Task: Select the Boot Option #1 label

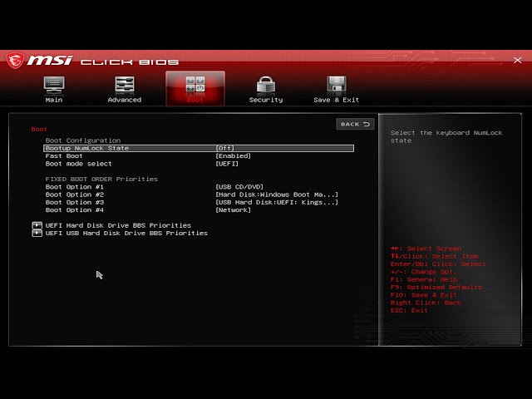Action: point(75,187)
